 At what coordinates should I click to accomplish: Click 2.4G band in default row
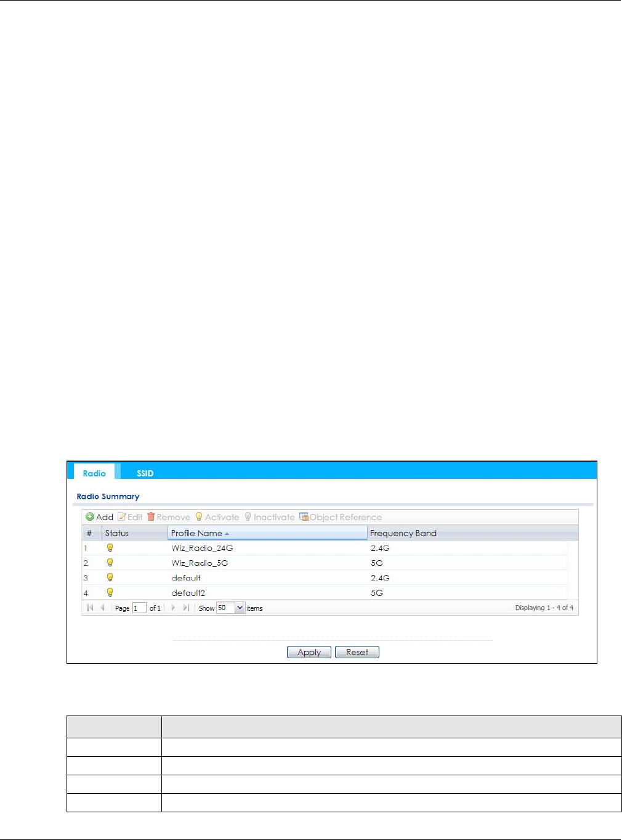point(380,577)
